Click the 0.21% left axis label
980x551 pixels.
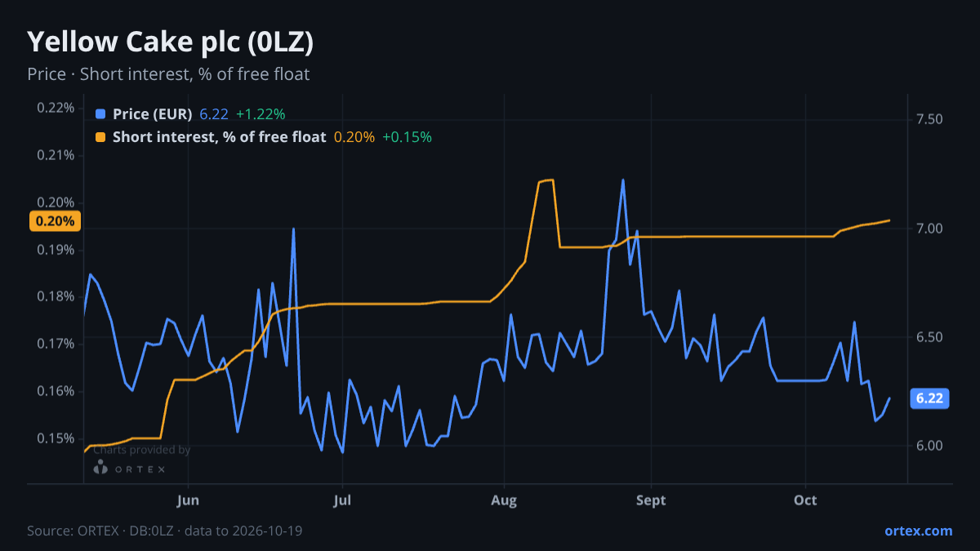tap(56, 155)
